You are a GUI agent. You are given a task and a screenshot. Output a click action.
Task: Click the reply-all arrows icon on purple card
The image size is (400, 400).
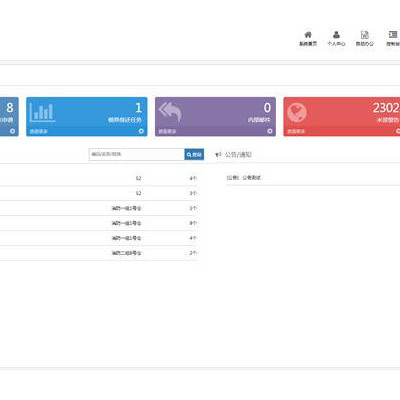170,111
